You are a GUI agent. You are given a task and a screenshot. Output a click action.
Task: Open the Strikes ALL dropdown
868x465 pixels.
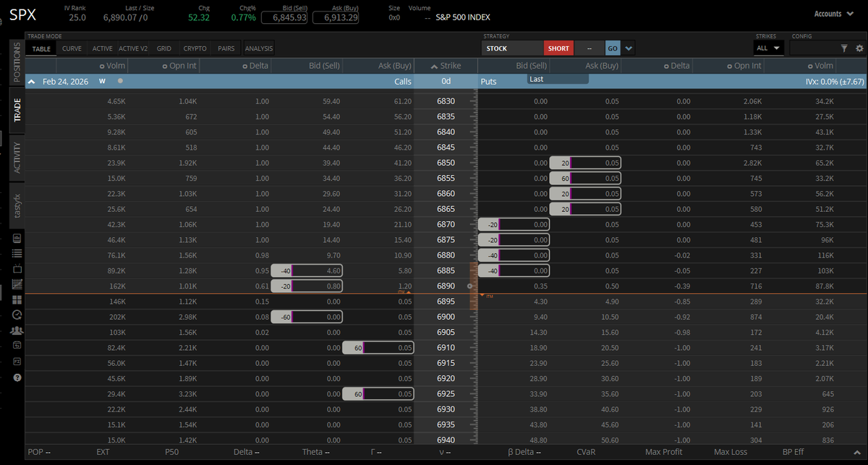coord(769,48)
